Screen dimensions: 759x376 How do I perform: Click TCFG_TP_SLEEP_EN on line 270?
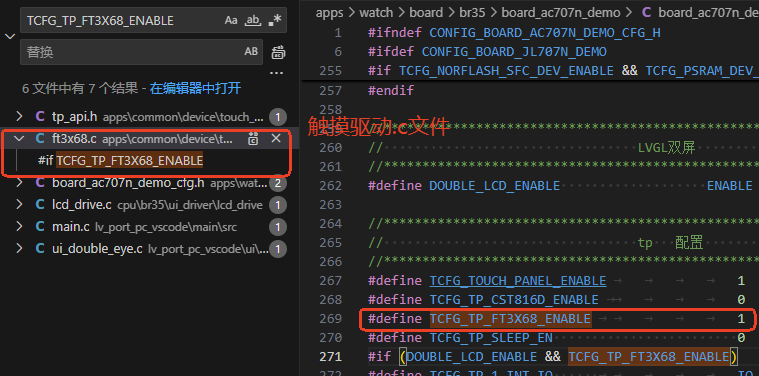point(490,337)
